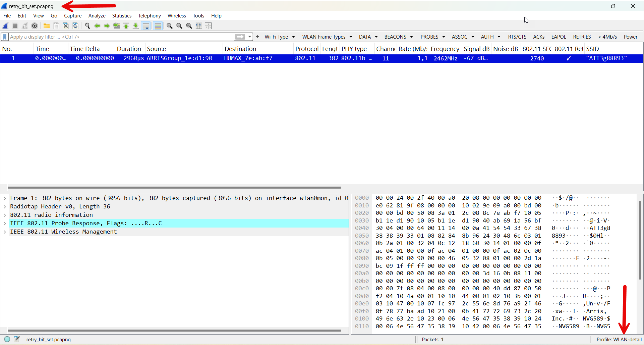Click the packet list horizontal scrollbar
This screenshot has height=345, width=644.
[174, 188]
